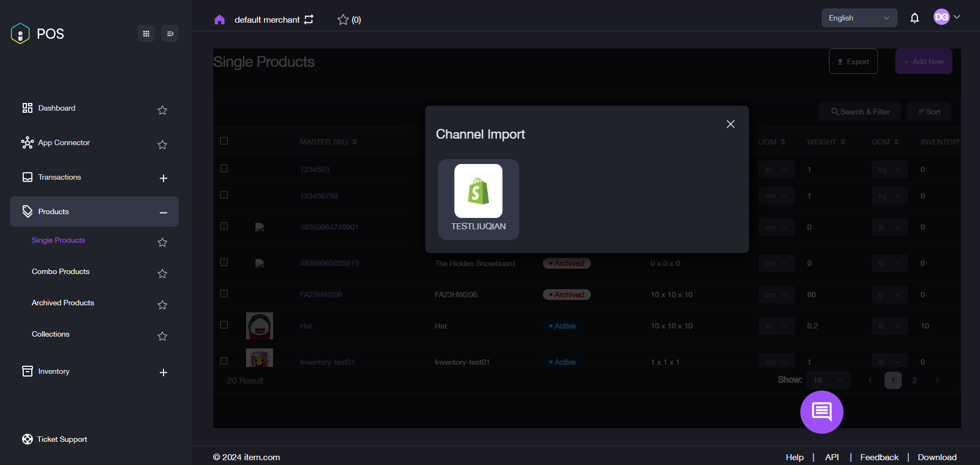Switch merchant using the swap icon
980x465 pixels.
pos(309,19)
